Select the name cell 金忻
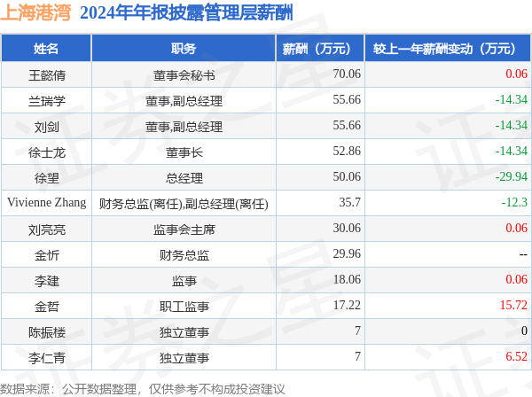This screenshot has height=397, width=532. [47, 255]
